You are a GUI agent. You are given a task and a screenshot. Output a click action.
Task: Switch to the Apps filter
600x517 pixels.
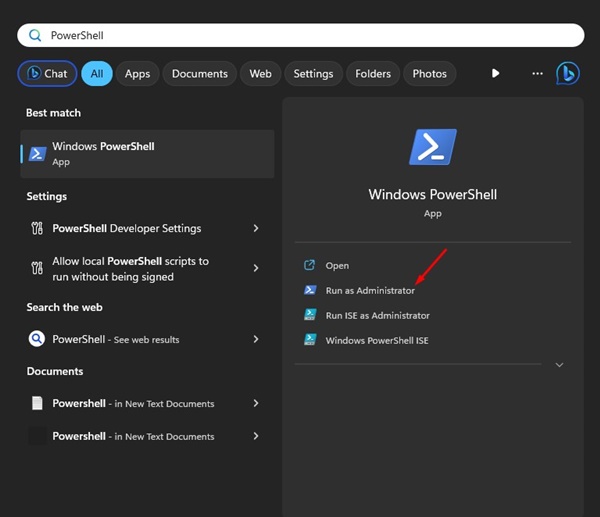point(137,73)
